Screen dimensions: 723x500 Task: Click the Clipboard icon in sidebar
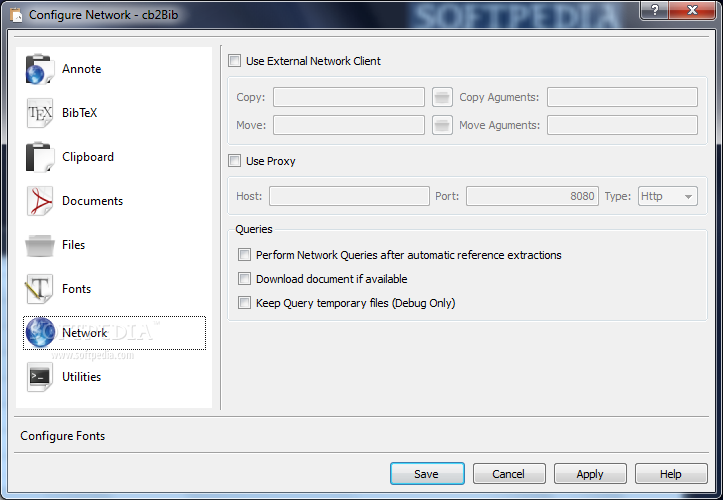point(40,157)
